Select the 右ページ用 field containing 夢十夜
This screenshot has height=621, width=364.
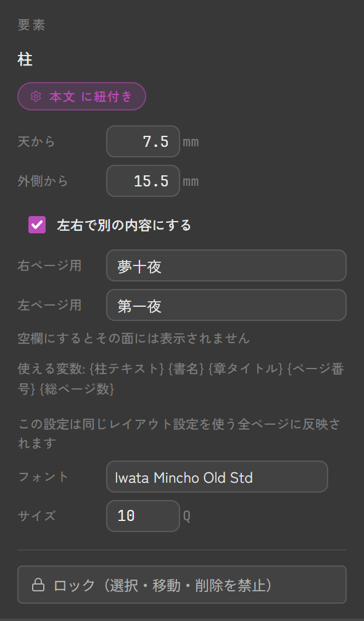[x=226, y=265]
